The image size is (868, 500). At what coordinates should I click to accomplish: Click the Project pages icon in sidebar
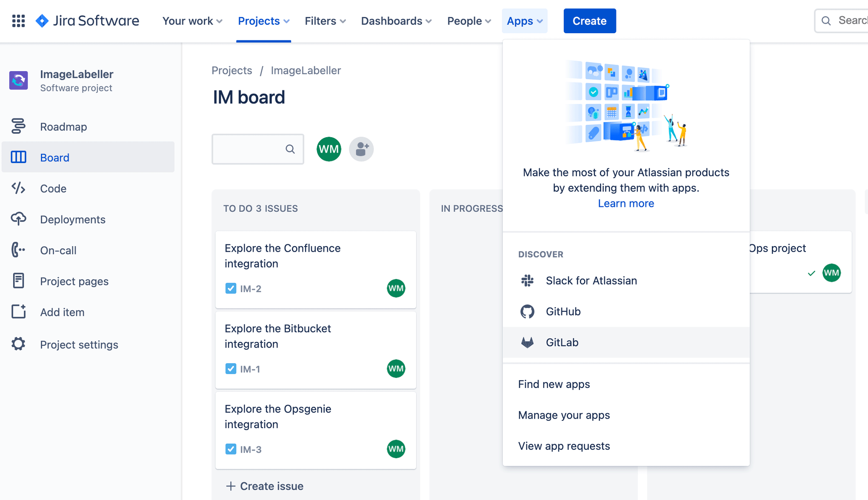click(x=18, y=281)
